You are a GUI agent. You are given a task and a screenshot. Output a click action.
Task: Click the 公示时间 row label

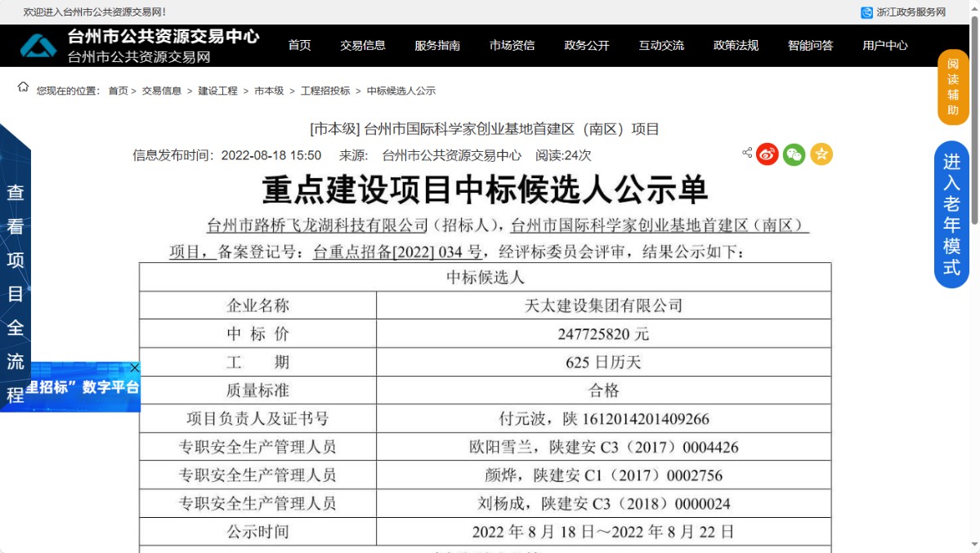[x=257, y=532]
